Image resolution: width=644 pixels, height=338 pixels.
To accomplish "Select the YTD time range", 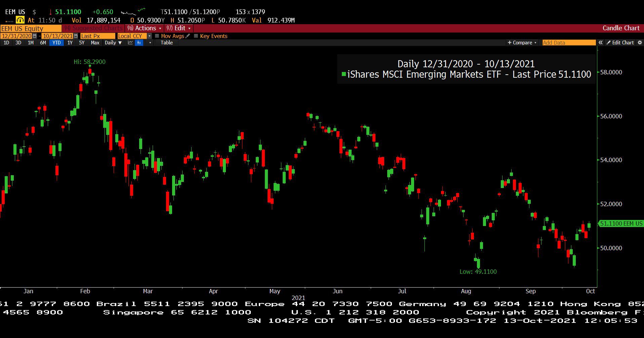I will click(56, 43).
